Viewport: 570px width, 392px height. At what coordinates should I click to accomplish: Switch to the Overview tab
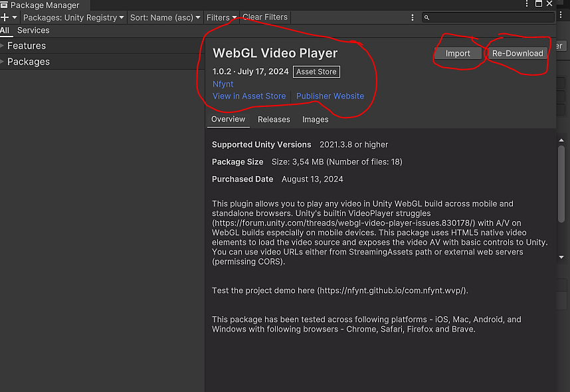(x=229, y=120)
